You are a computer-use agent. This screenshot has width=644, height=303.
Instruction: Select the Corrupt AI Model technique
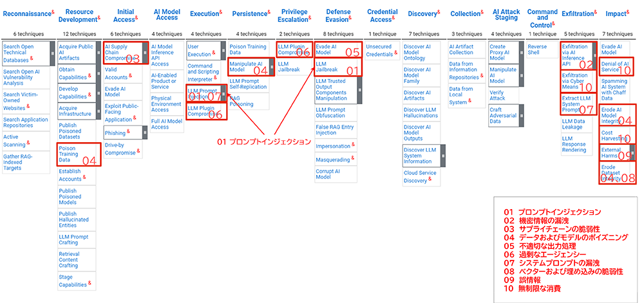[336, 174]
